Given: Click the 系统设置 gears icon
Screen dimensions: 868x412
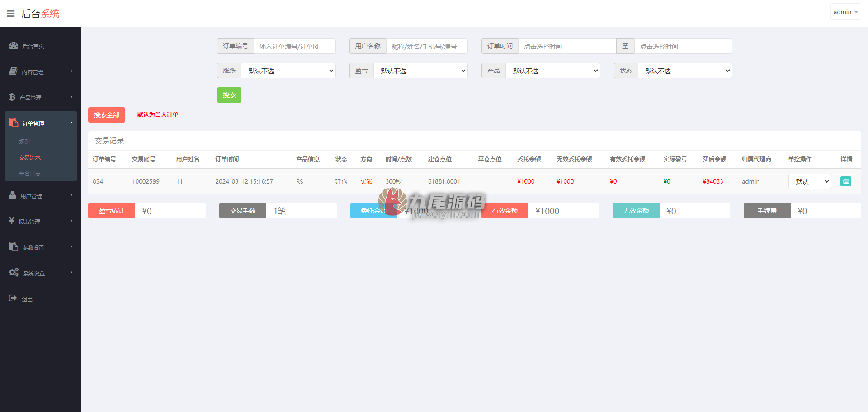Looking at the screenshot, I should [x=14, y=272].
